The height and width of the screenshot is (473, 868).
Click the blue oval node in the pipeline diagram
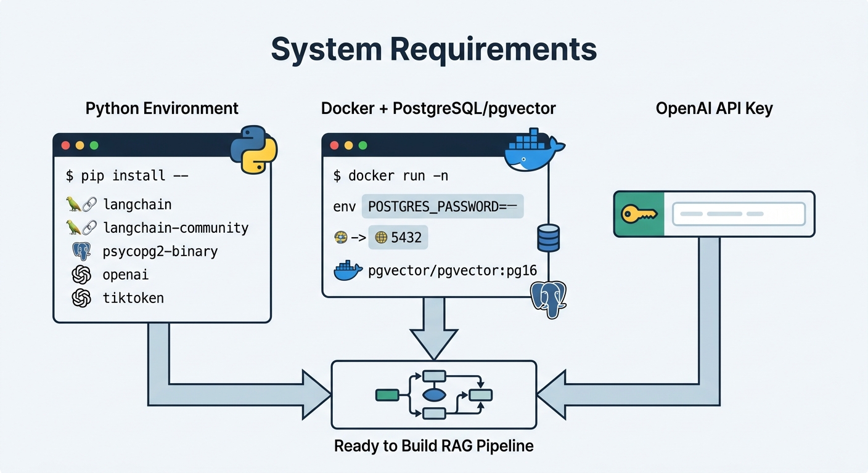pyautogui.click(x=434, y=395)
